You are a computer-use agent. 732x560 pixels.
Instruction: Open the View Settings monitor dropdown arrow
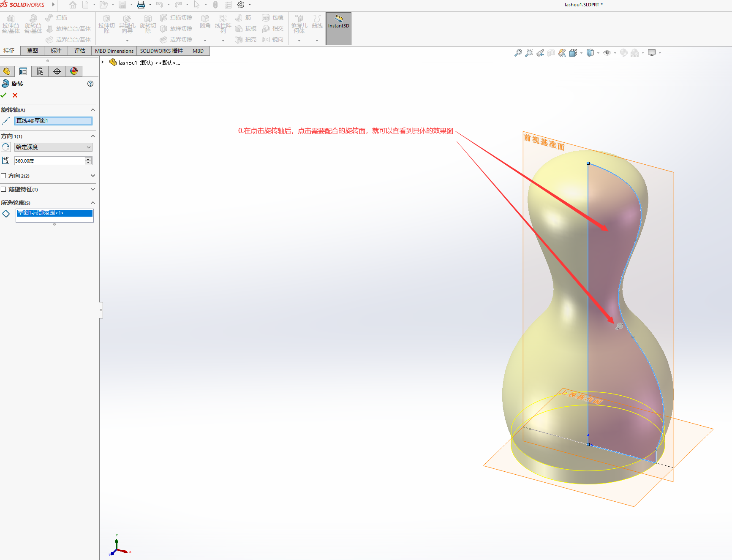point(660,53)
